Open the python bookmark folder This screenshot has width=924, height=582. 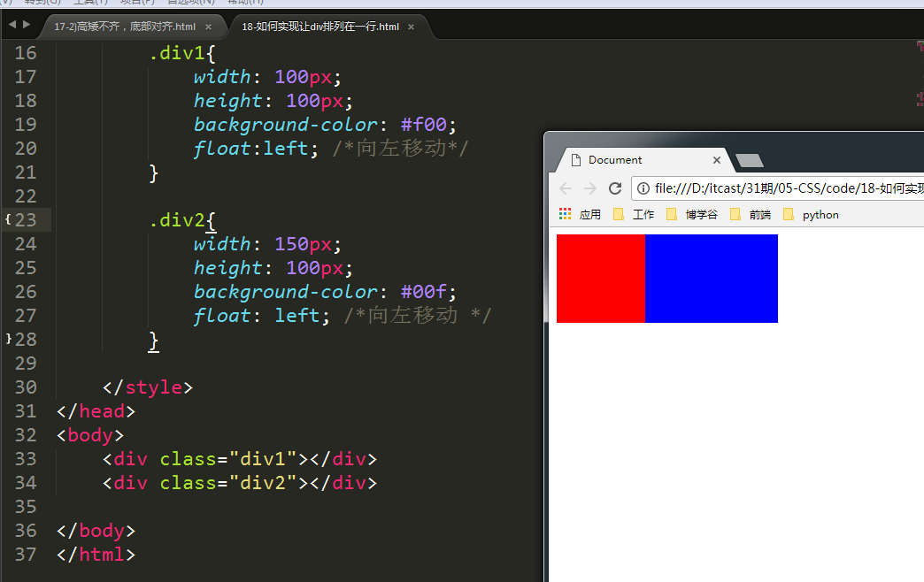[x=811, y=214]
